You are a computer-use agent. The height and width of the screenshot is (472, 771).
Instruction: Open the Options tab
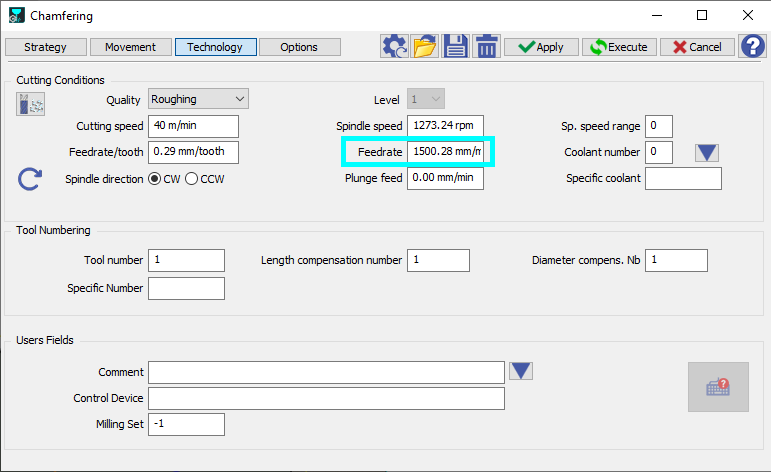point(299,47)
